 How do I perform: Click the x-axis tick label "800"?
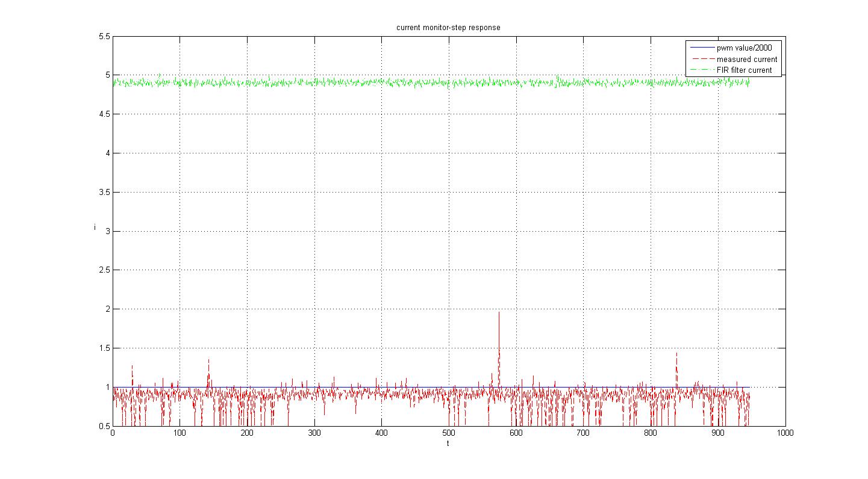651,433
